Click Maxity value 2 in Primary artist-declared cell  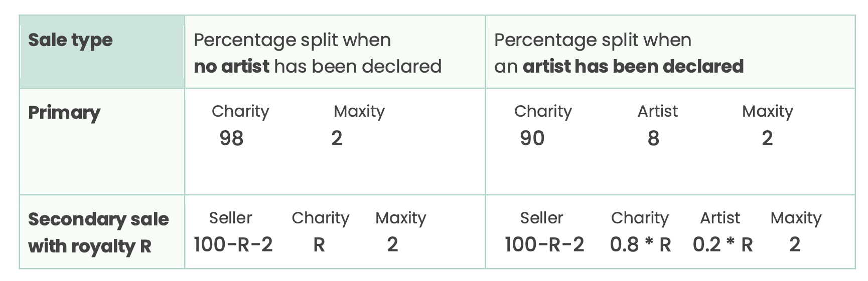tap(767, 138)
